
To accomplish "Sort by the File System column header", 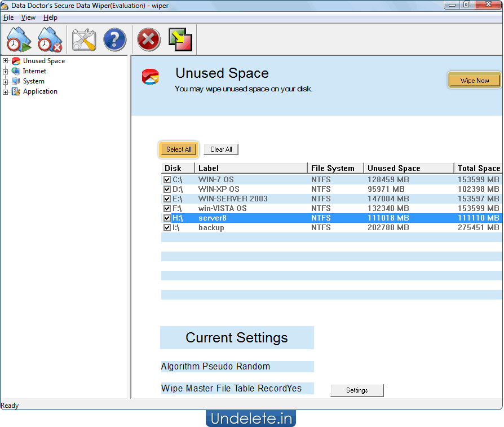I will [x=335, y=168].
